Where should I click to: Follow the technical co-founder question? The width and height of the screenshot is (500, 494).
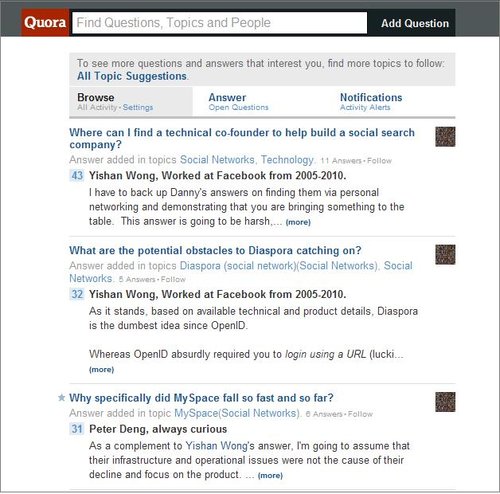[x=379, y=161]
